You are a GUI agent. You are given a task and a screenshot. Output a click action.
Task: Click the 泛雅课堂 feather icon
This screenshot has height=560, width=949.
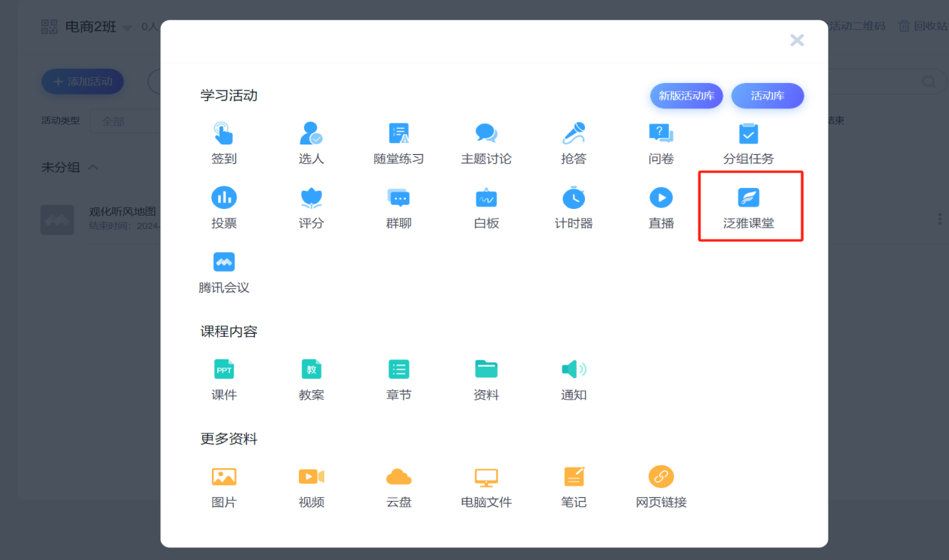coord(748,198)
